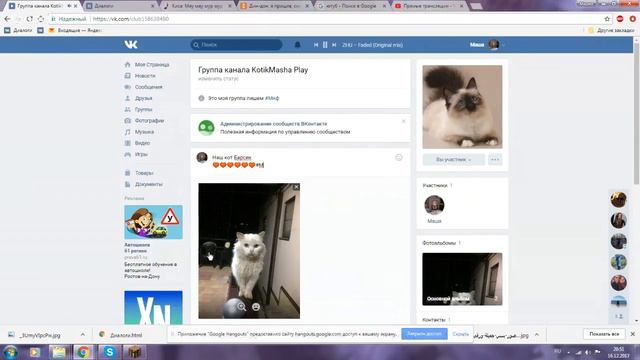This screenshot has width=640, height=360.
Task: Remove attached cat photo from post
Action: tap(296, 187)
